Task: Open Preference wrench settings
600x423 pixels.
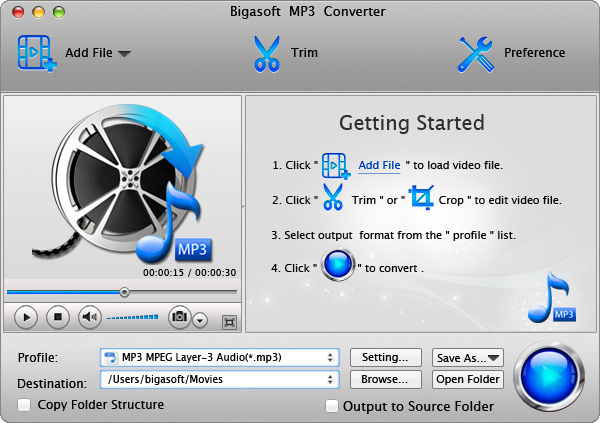Action: [x=477, y=53]
